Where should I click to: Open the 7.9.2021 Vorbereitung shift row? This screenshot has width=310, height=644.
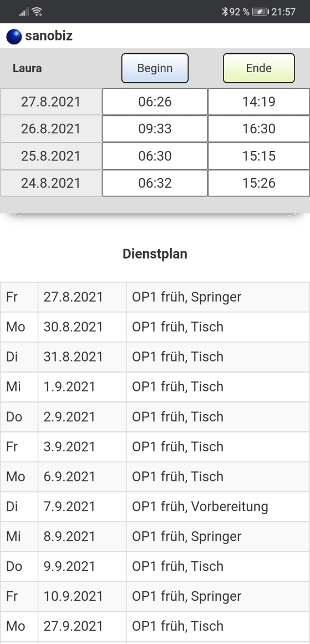click(x=155, y=506)
